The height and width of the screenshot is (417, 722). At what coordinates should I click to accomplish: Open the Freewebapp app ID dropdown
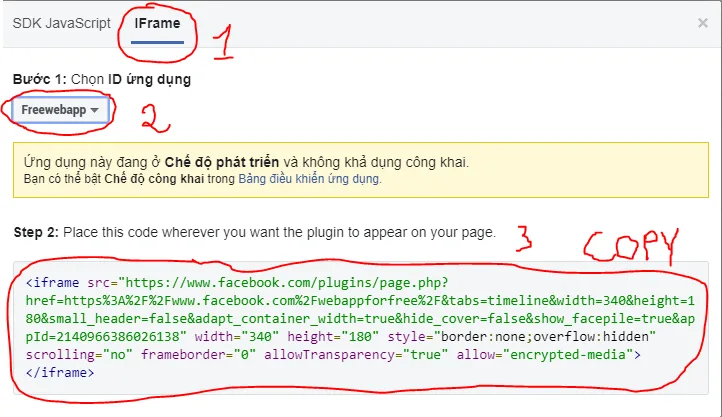pos(60,110)
